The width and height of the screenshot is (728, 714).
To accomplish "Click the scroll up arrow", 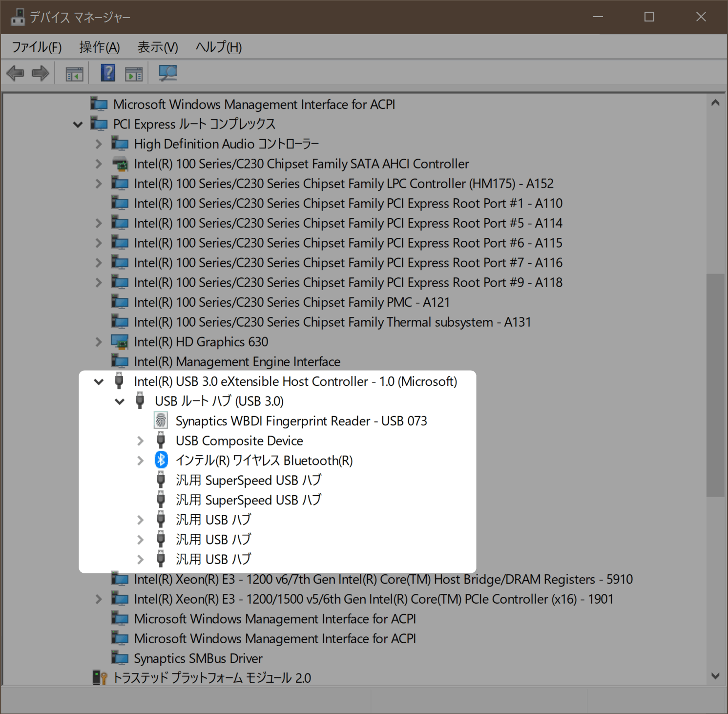I will pos(715,103).
